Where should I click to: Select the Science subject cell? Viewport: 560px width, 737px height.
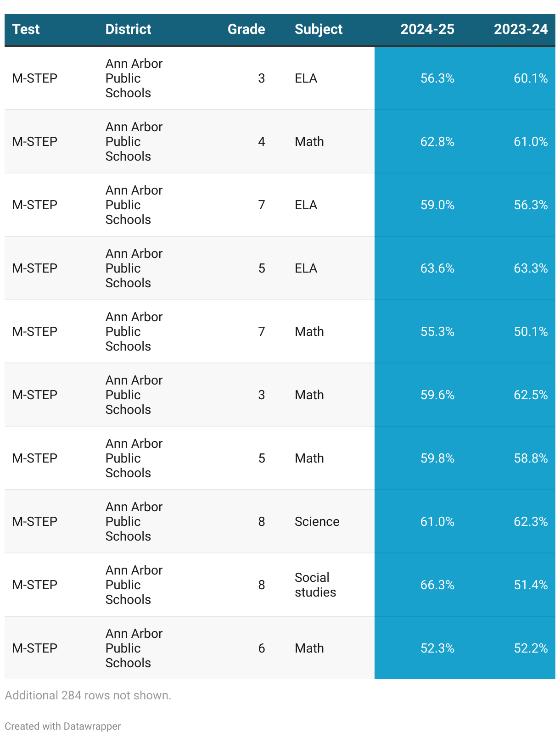click(x=317, y=522)
